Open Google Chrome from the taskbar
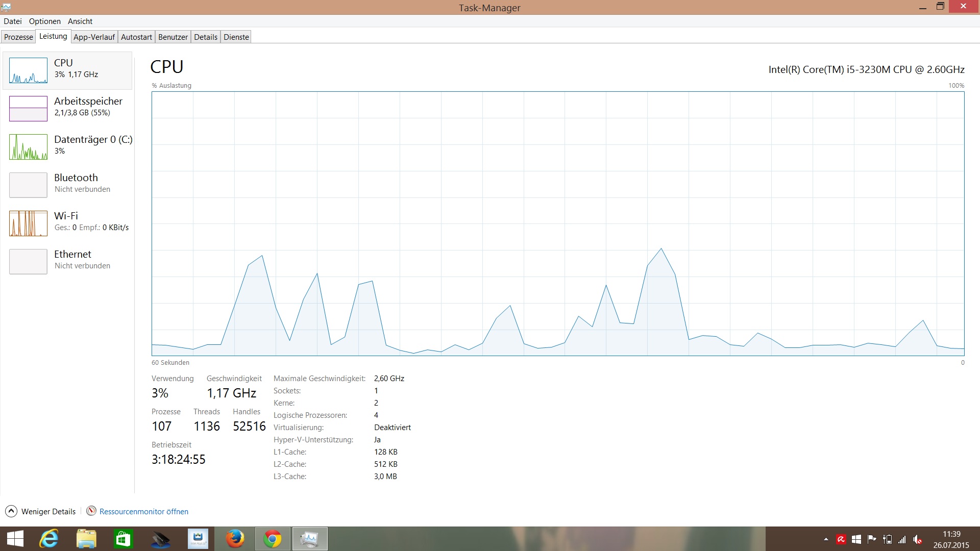The height and width of the screenshot is (551, 980). 273,539
